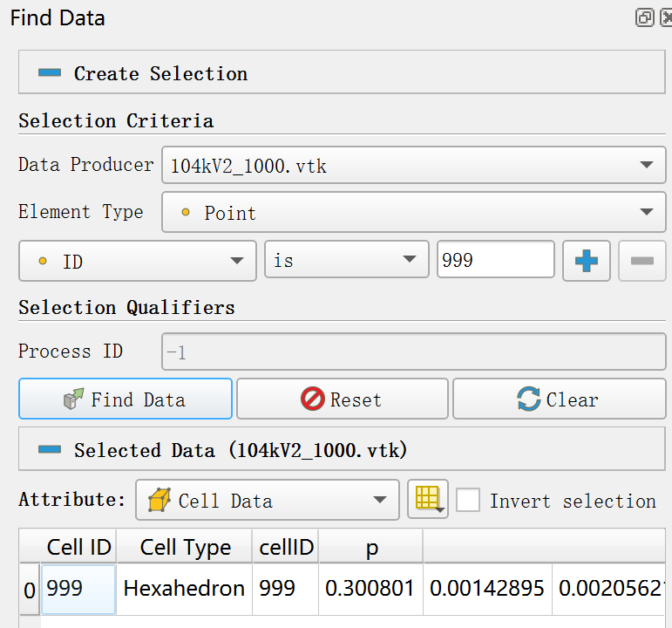672x628 pixels.
Task: Click the plus icon to add criterion
Action: 586,261
